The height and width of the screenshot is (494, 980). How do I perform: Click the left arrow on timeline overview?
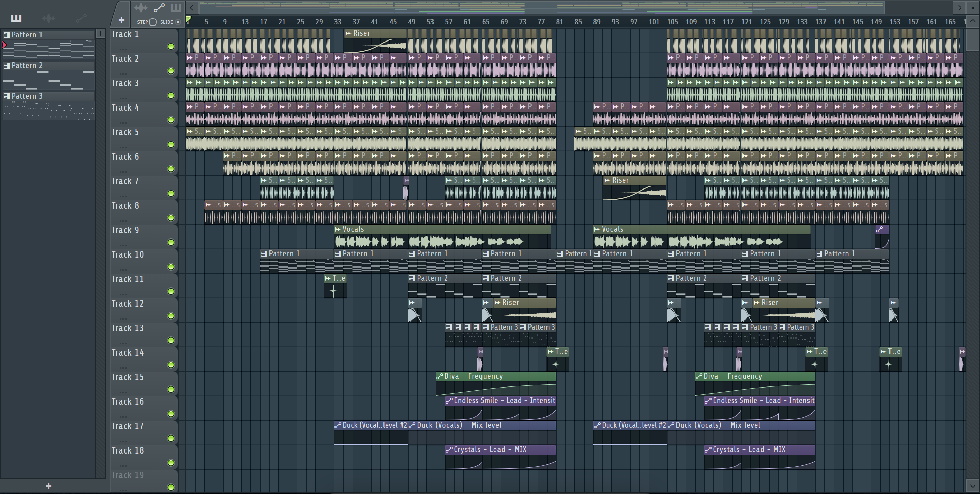pyautogui.click(x=192, y=7)
